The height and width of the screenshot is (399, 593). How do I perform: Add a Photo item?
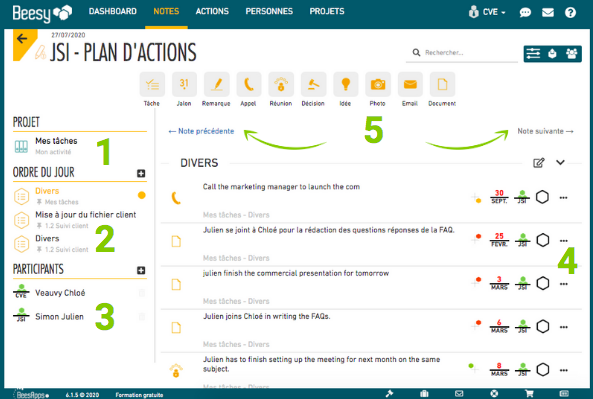[377, 84]
